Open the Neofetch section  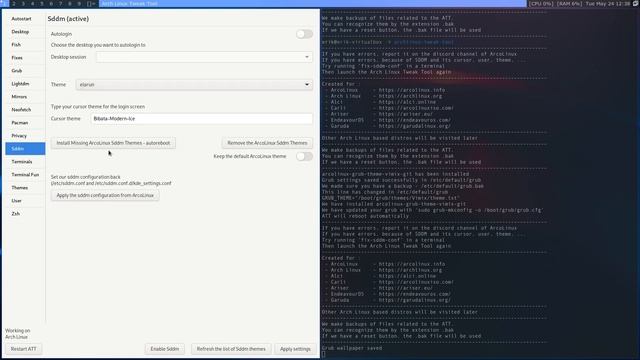(x=25, y=110)
